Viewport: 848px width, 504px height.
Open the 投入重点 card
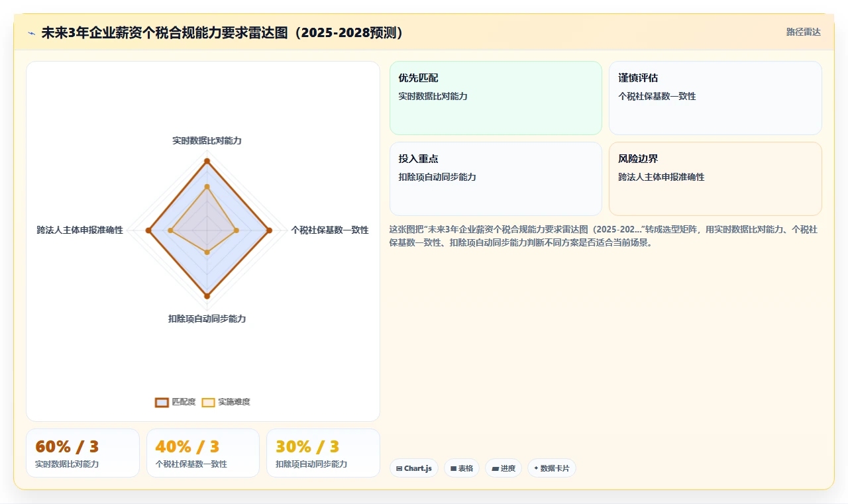[x=496, y=179]
